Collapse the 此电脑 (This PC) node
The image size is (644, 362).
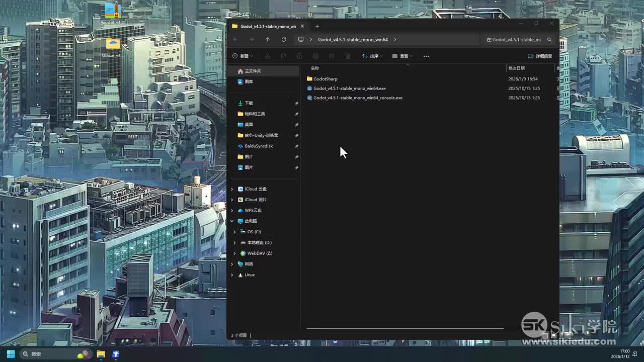tap(232, 221)
